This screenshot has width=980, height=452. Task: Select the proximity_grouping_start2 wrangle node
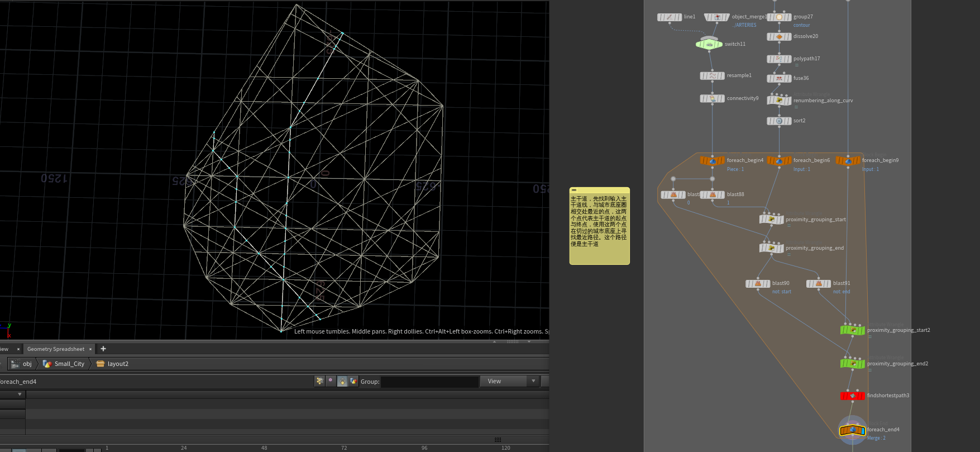click(x=853, y=330)
